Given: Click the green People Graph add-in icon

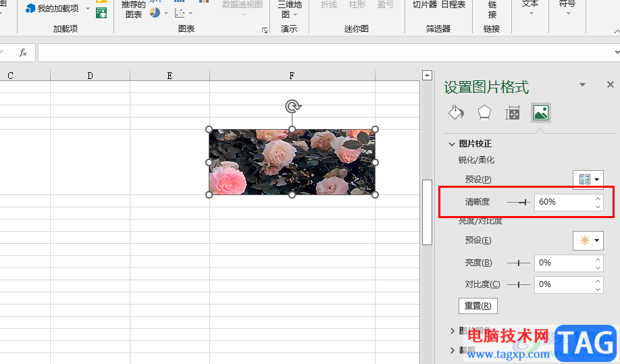Looking at the screenshot, I should pyautogui.click(x=101, y=13).
